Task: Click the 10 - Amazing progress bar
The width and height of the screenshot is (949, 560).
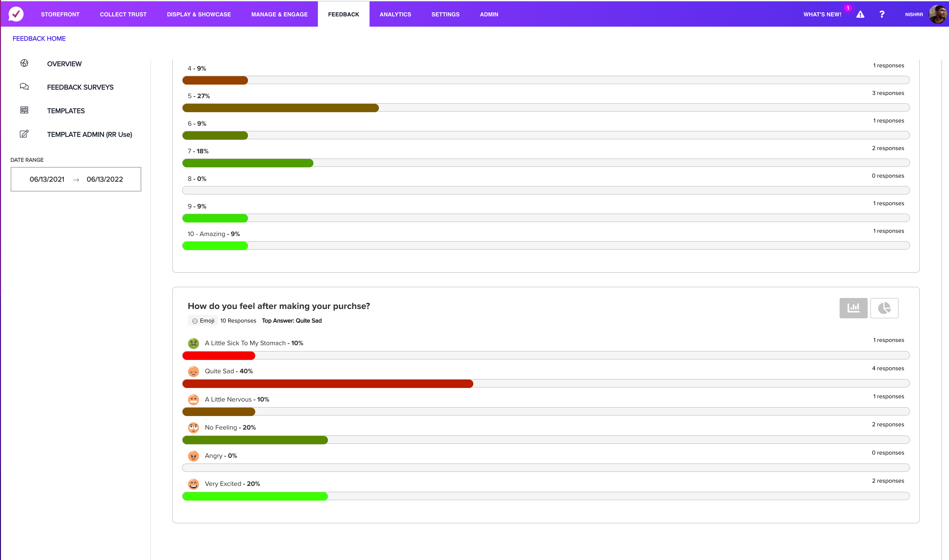Action: (546, 246)
